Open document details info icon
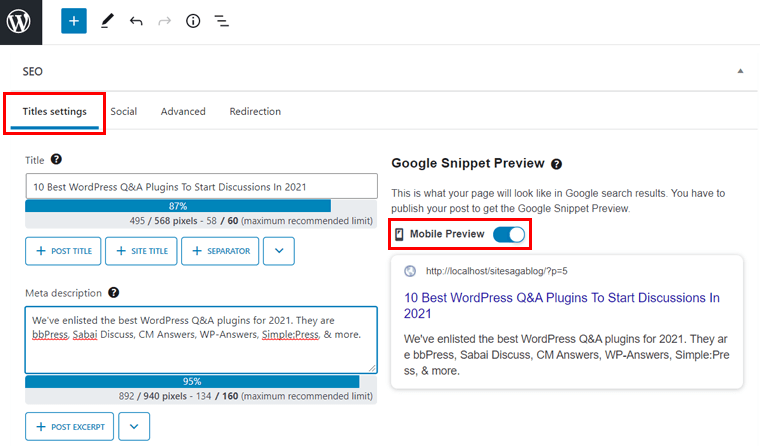 (193, 21)
